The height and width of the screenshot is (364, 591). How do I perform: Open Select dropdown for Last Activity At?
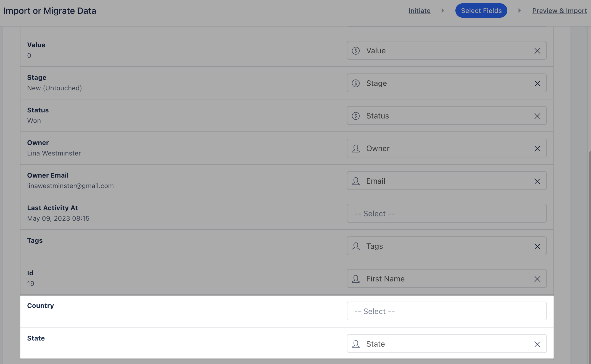point(447,213)
